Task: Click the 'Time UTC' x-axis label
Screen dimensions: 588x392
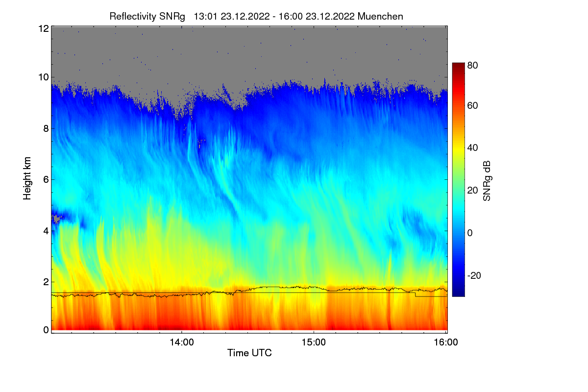Action: (249, 353)
